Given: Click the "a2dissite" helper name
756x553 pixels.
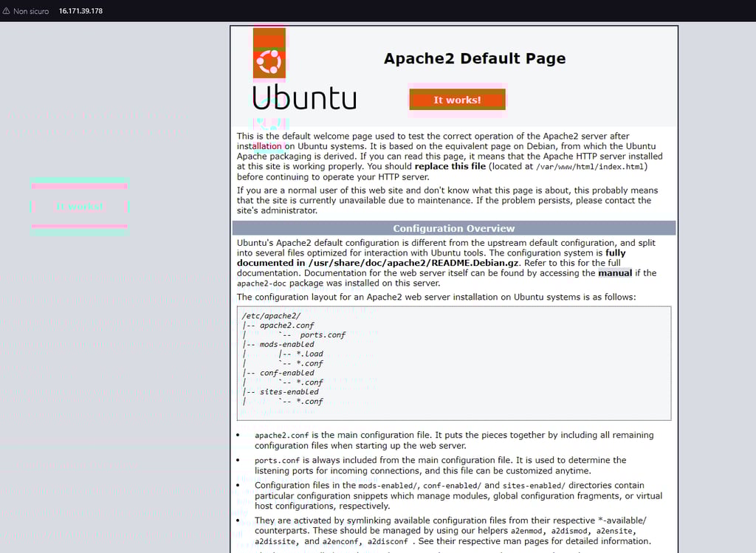Looking at the screenshot, I should click(275, 541).
